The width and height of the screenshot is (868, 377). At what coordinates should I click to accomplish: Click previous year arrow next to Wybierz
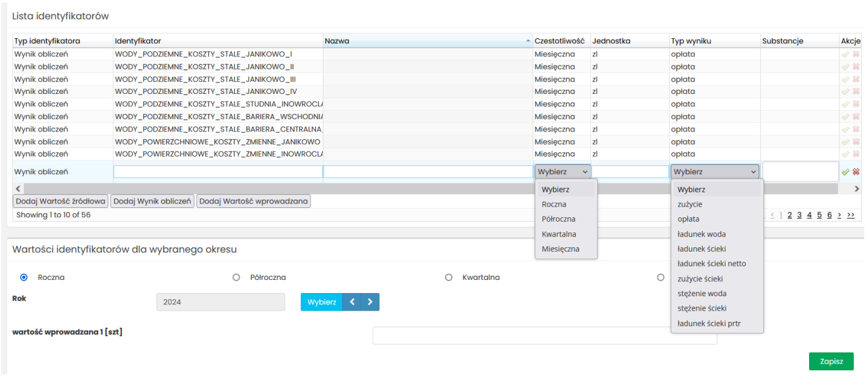[352, 302]
